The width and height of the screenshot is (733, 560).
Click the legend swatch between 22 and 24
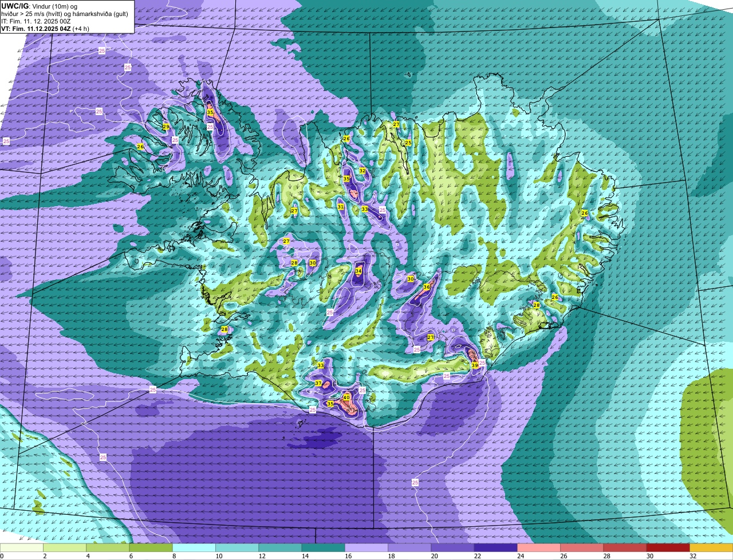(496, 547)
